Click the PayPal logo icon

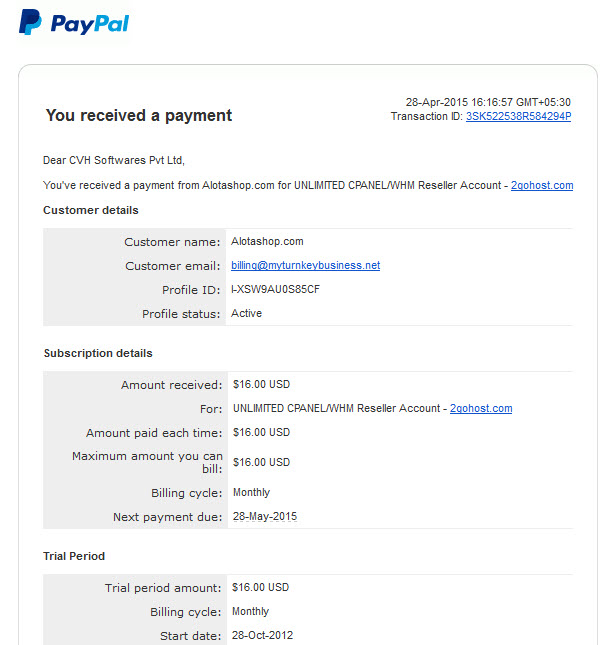[x=30, y=22]
